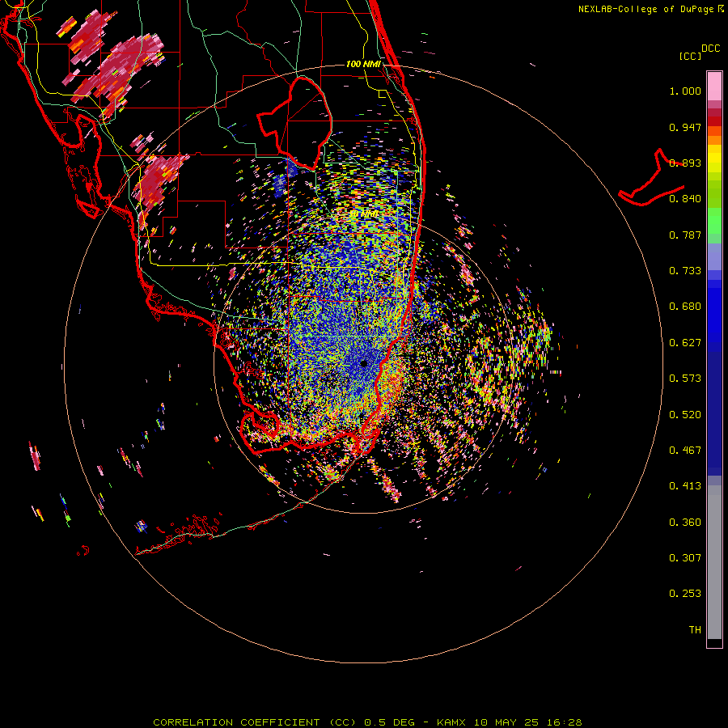Click the 100 NMI range ring label
This screenshot has width=728, height=728.
(x=363, y=64)
